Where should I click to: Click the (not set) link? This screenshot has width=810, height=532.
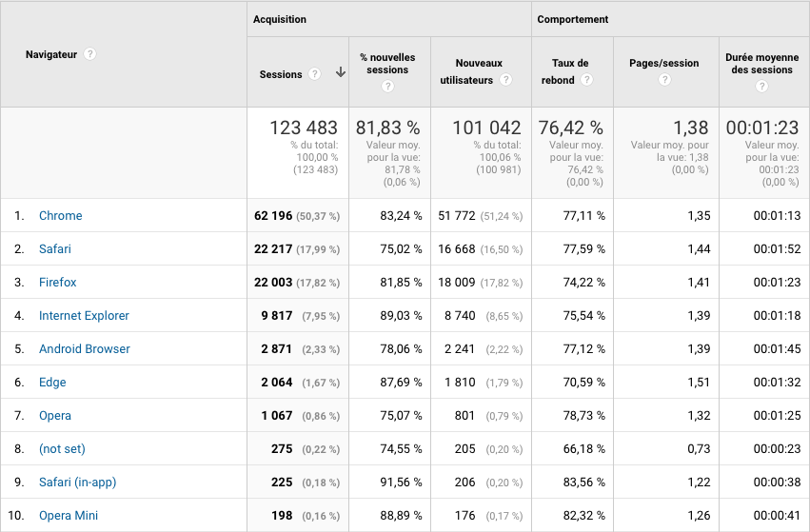(x=62, y=449)
